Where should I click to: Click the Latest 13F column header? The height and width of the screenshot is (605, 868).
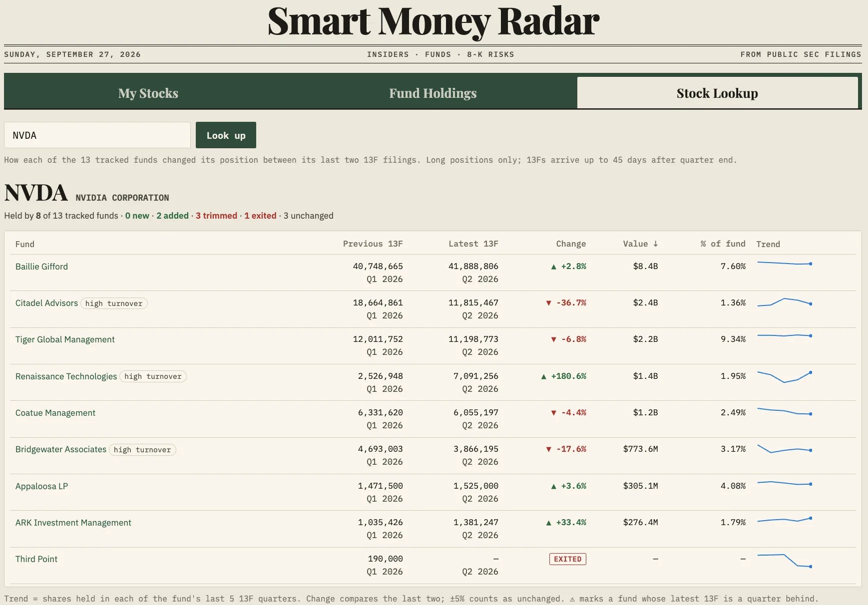473,244
